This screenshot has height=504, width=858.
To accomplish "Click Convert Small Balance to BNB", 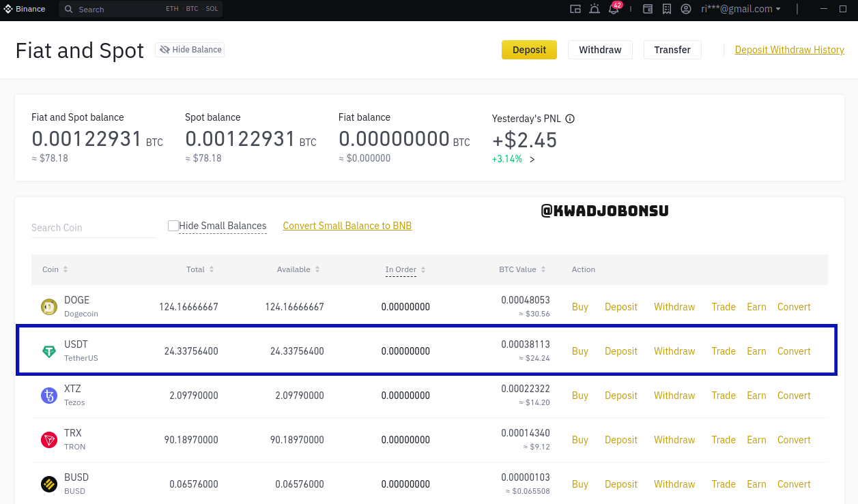I will (347, 226).
